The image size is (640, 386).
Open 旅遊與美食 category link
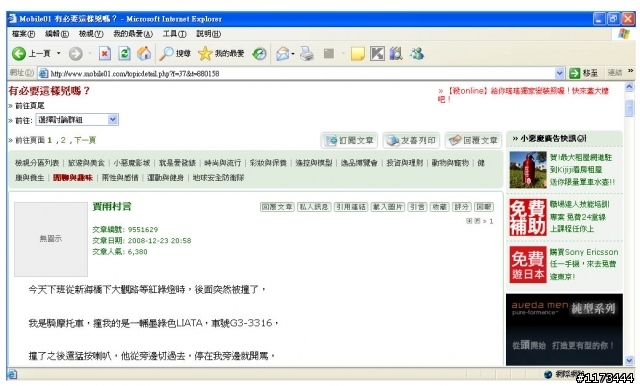click(86, 163)
